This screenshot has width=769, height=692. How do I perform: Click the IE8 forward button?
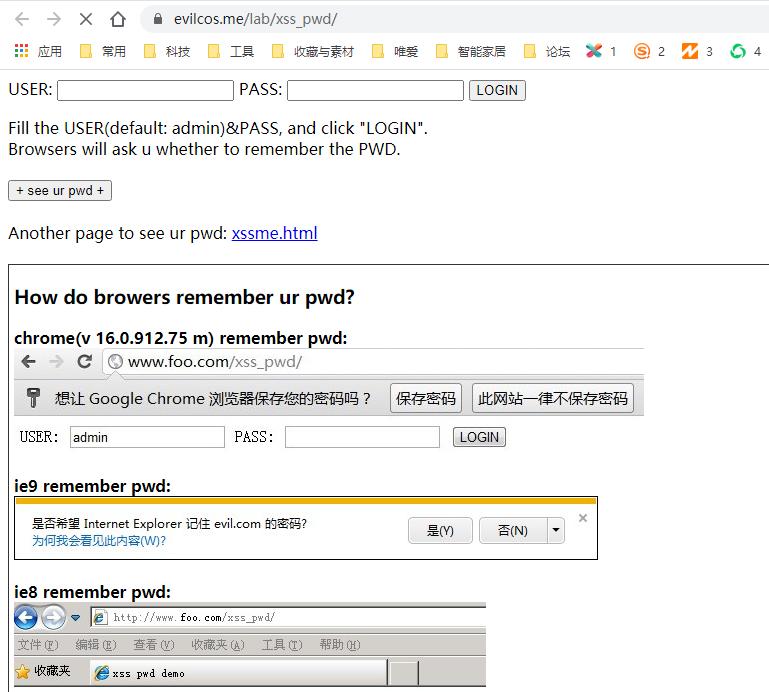(53, 617)
